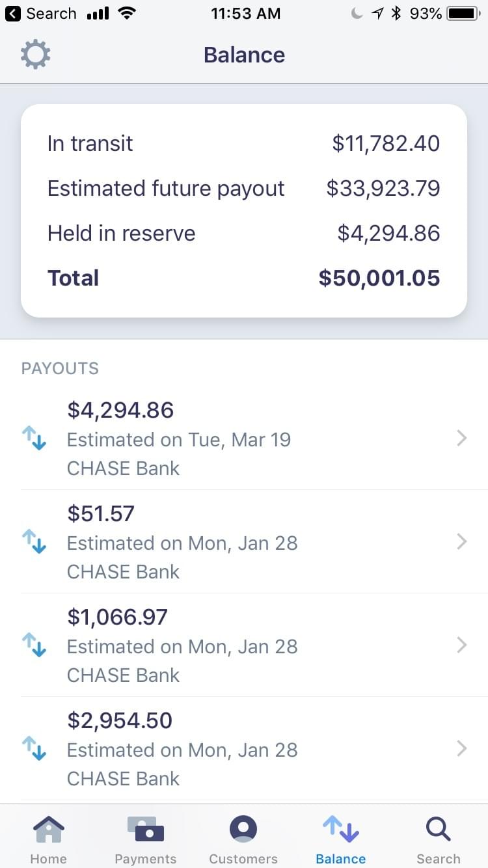Go to the Customers tab icon
The image size is (488, 868).
click(243, 830)
